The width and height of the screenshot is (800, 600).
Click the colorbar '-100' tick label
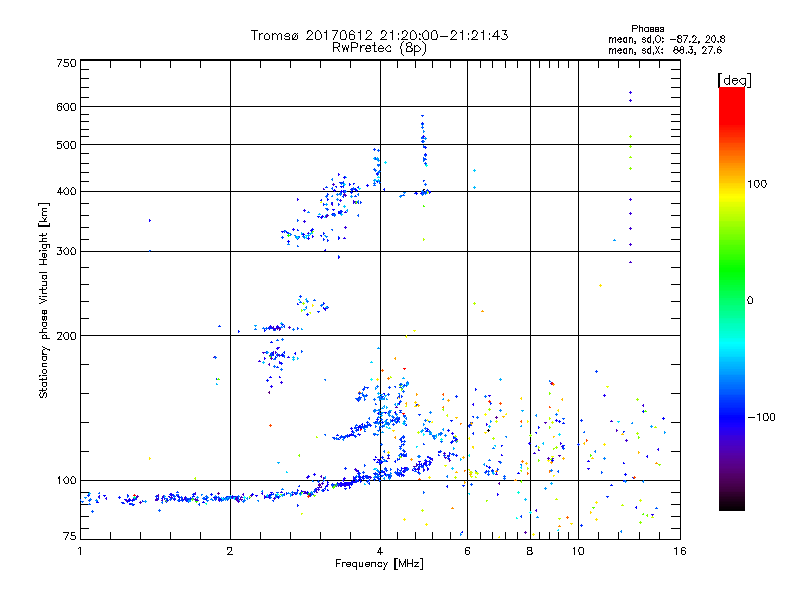(761, 417)
